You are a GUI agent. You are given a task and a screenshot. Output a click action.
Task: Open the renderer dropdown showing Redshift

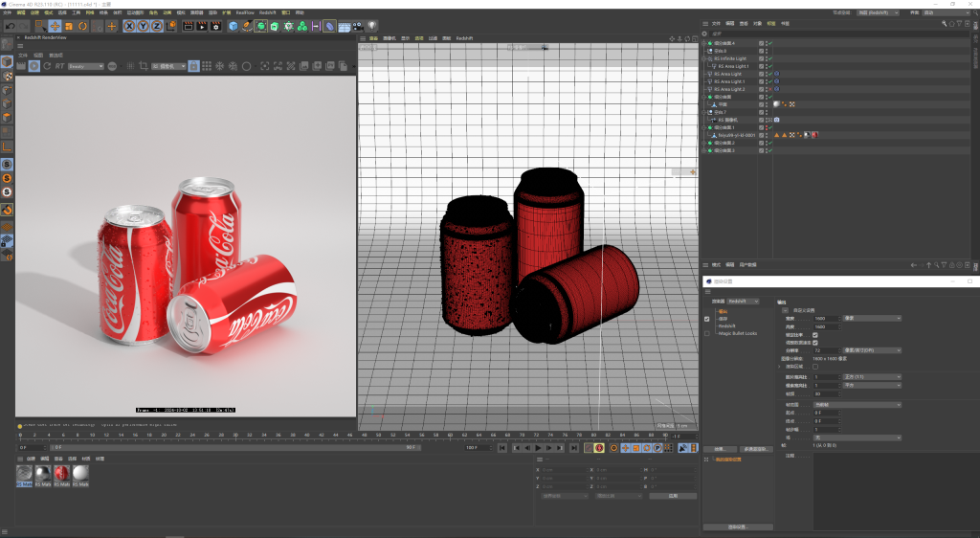click(x=743, y=302)
